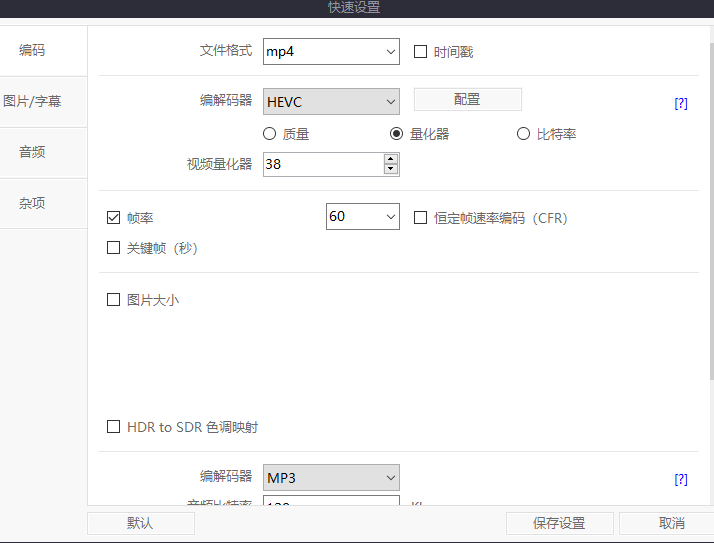Click the 保存设置 button
Image resolution: width=714 pixels, height=543 pixels.
pos(558,523)
